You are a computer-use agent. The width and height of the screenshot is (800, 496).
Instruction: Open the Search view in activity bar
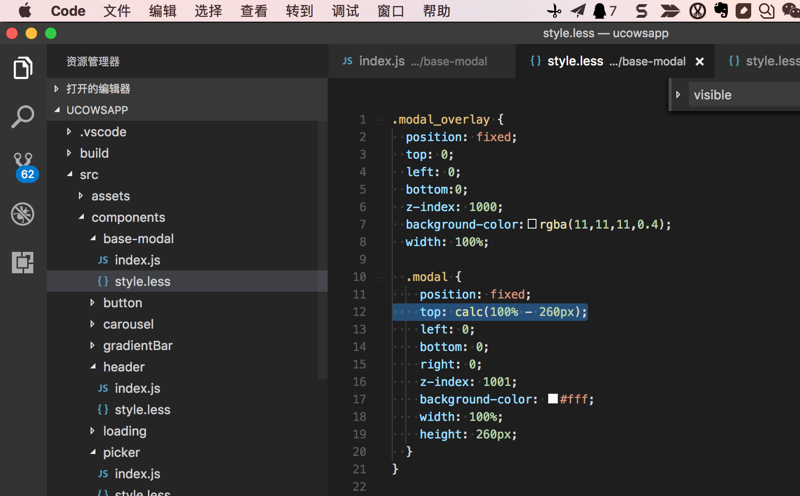point(23,117)
